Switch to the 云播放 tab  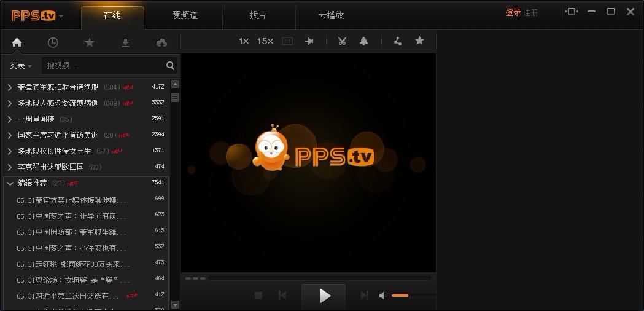(x=331, y=15)
